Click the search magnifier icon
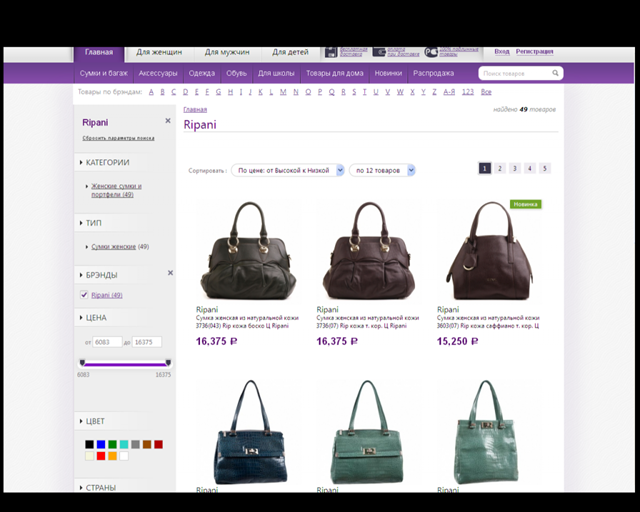Screen dimensions: 640x512 (x=555, y=73)
